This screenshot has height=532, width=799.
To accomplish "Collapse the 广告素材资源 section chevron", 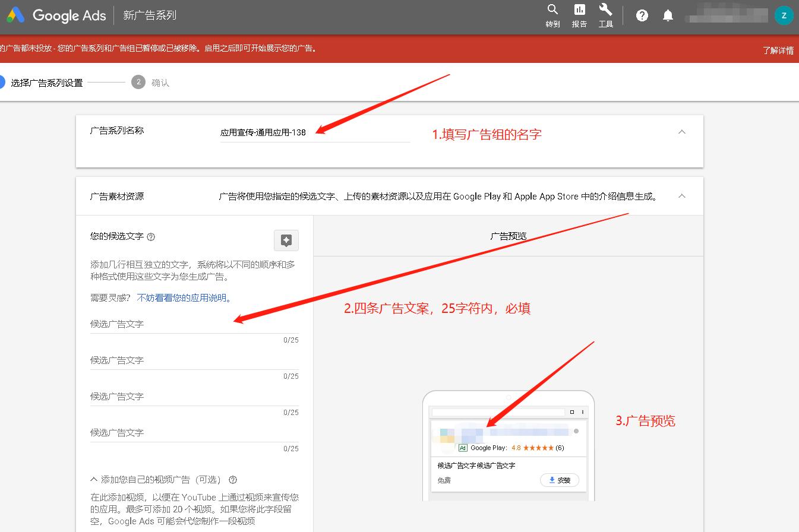I will 682,196.
